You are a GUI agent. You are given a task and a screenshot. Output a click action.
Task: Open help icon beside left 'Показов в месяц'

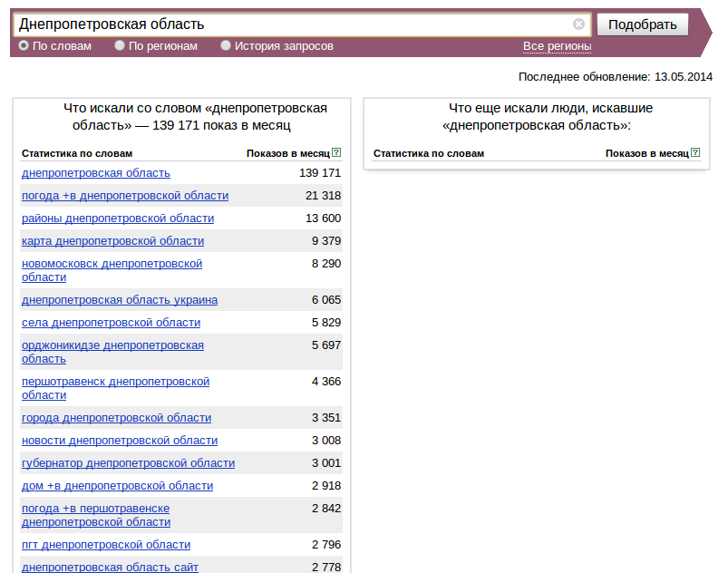click(336, 152)
